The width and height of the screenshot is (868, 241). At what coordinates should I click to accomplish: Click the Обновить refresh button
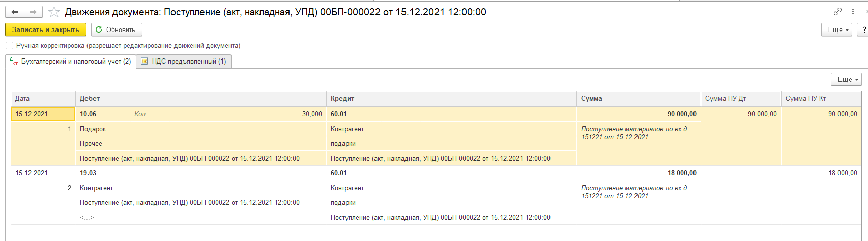[116, 29]
